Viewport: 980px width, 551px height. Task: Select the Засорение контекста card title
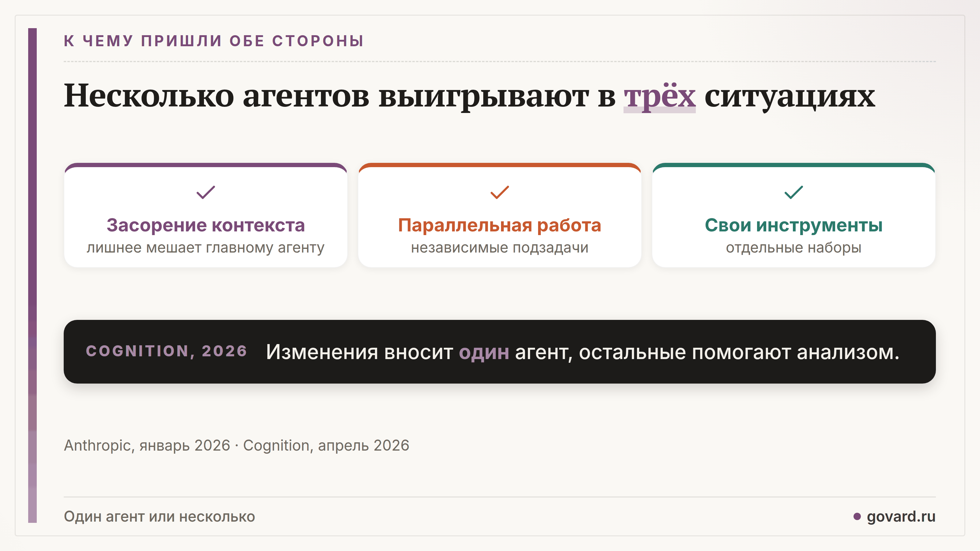point(206,225)
